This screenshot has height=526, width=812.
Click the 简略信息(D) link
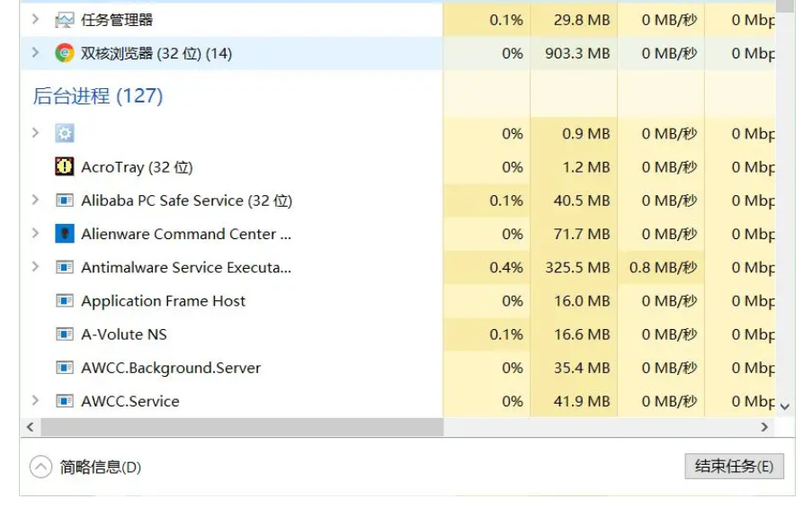point(101,467)
